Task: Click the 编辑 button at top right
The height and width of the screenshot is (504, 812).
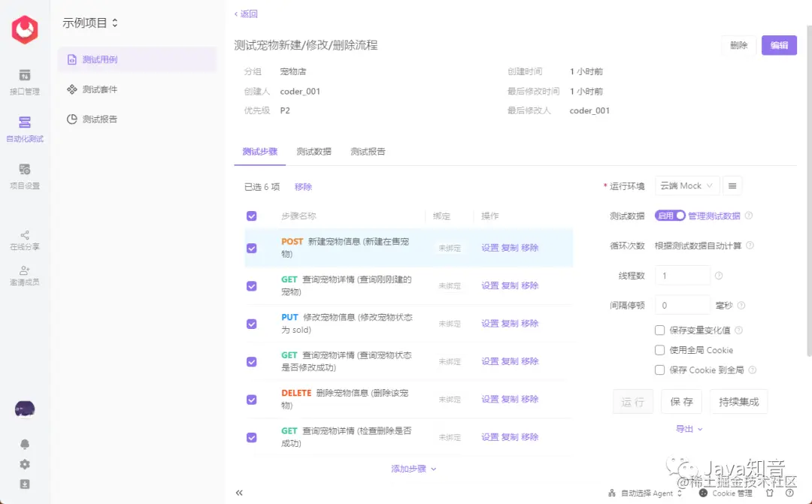Action: (778, 45)
